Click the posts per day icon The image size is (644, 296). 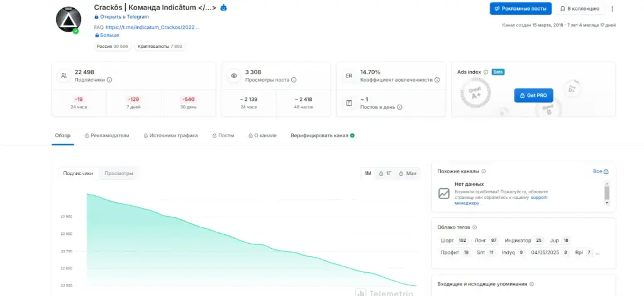348,103
